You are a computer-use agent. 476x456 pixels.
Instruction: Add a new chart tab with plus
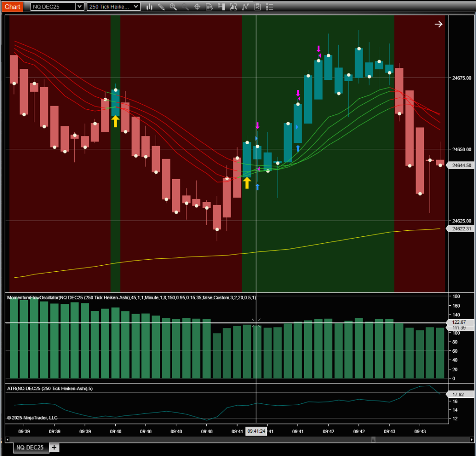click(x=54, y=448)
